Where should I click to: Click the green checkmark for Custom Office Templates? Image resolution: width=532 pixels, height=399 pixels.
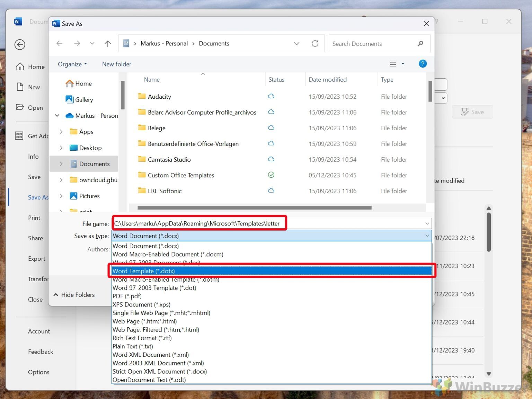point(271,175)
